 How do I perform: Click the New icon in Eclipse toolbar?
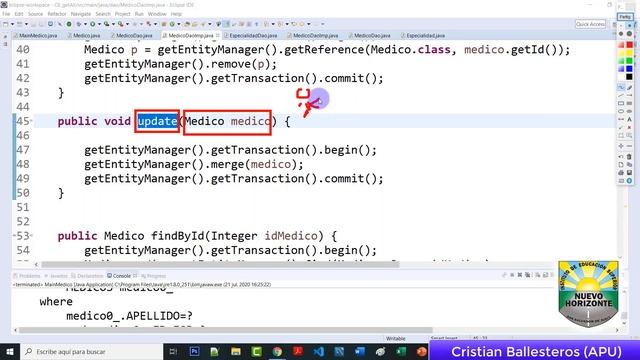point(6,24)
